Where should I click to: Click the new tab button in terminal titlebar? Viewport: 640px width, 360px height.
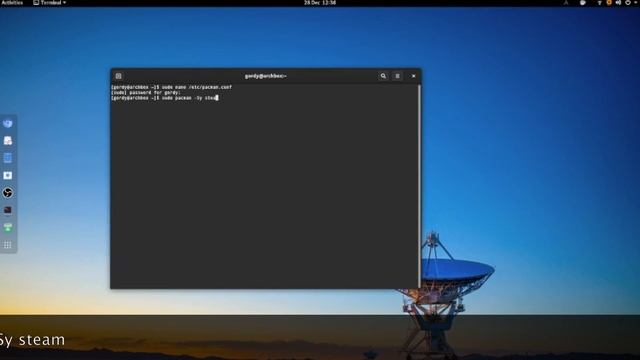click(x=118, y=76)
